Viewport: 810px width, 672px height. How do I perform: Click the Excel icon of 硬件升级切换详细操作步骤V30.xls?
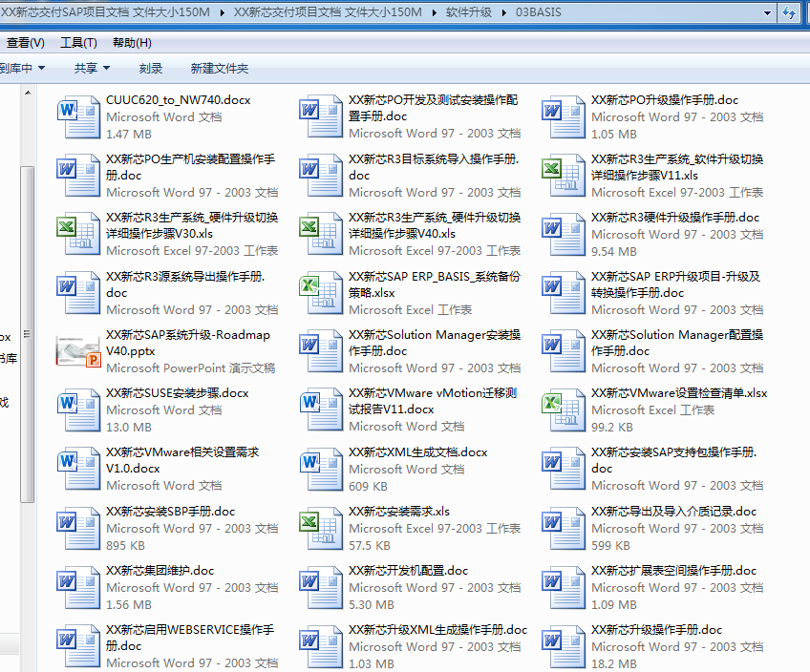[78, 234]
